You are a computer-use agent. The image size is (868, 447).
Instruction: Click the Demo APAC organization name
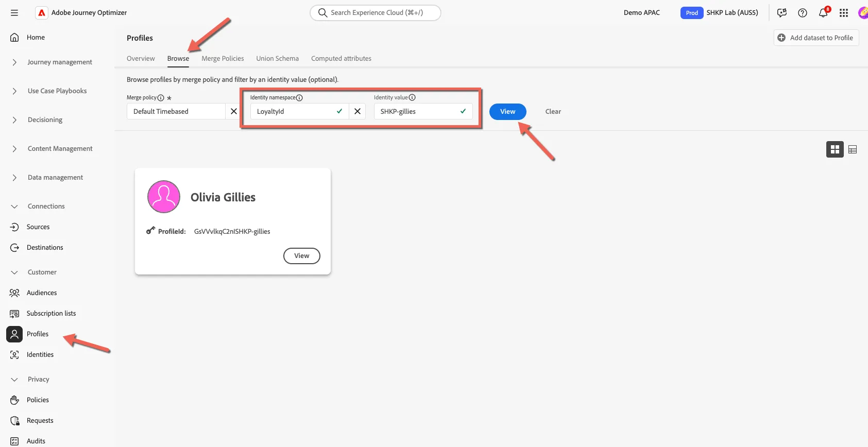point(642,13)
